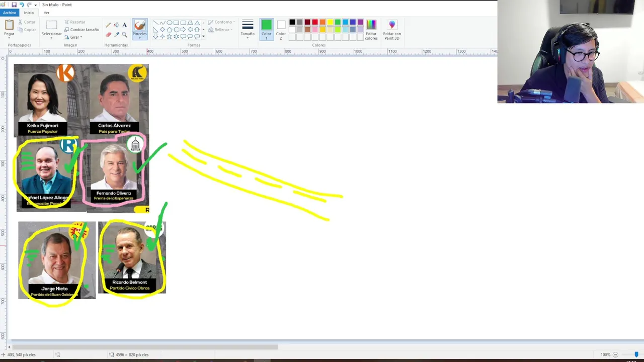The width and height of the screenshot is (644, 362).
Task: Select the Fill with color bucket tool
Action: click(x=116, y=25)
